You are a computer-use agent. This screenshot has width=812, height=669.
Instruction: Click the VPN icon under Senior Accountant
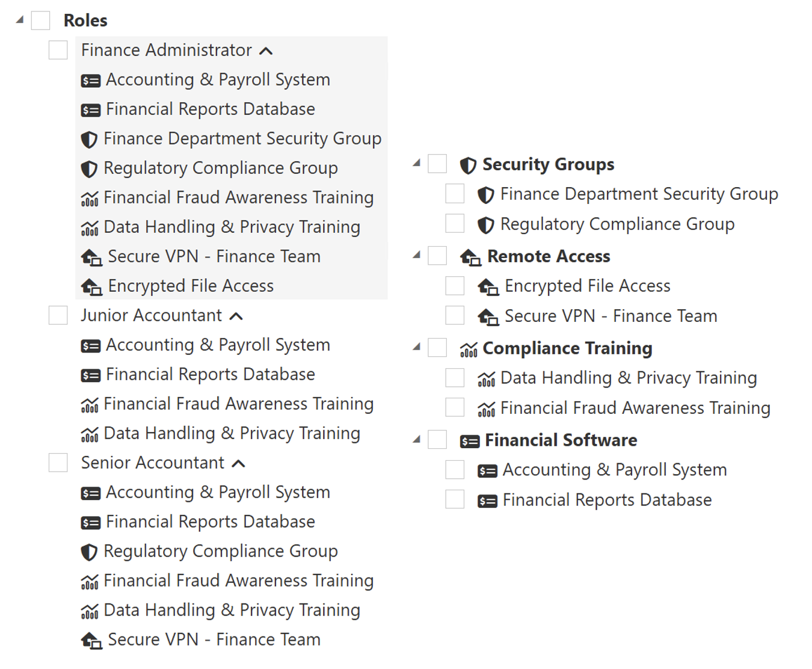click(91, 641)
